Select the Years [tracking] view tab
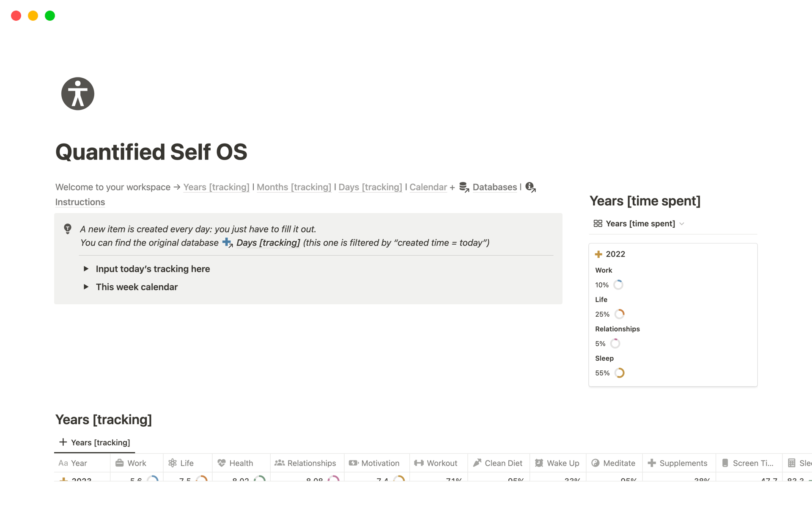 tap(95, 442)
